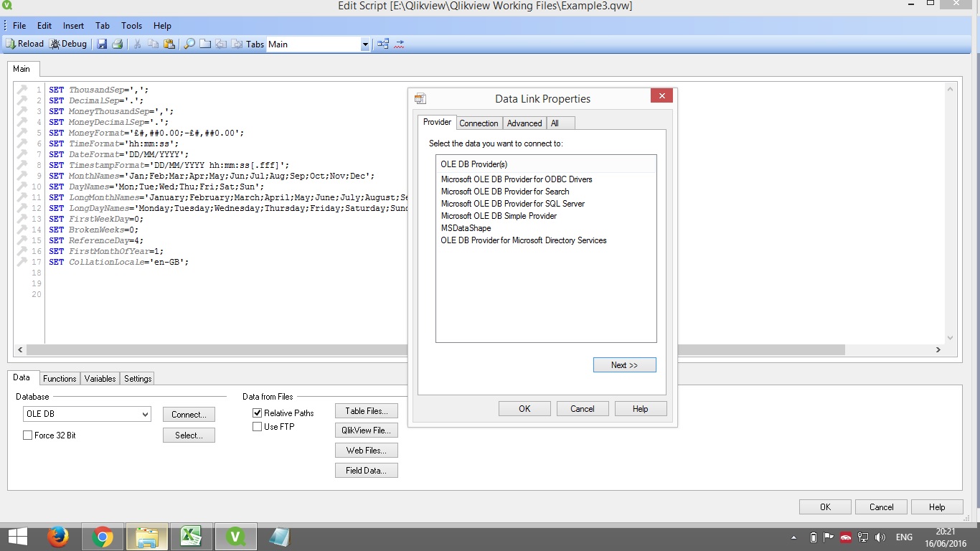Click OK in Data Link Properties dialog

click(x=524, y=409)
